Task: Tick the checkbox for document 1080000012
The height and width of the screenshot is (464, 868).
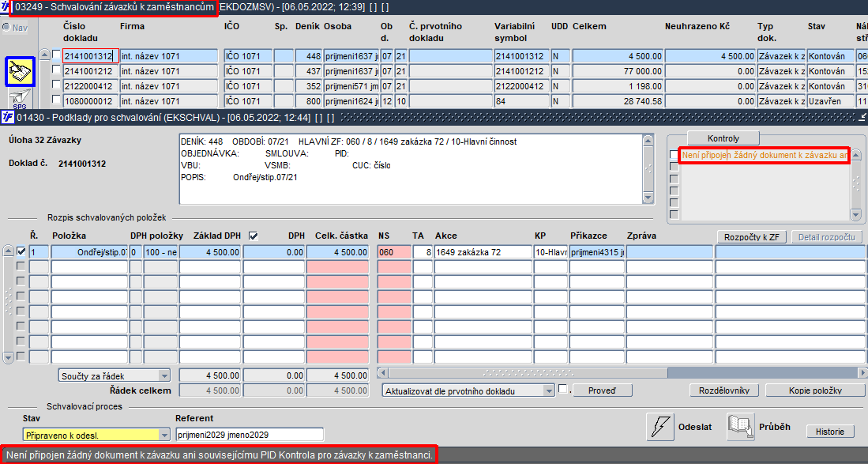Action: 56,100
